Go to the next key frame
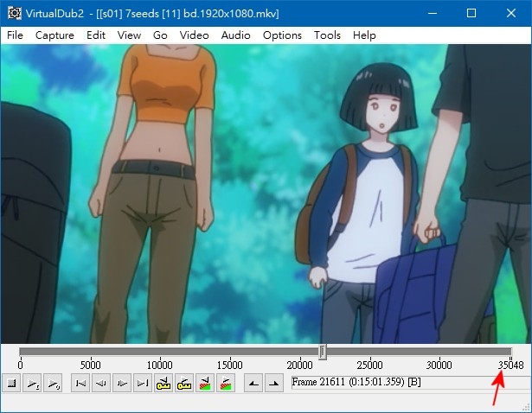The height and width of the screenshot is (413, 532). (184, 383)
